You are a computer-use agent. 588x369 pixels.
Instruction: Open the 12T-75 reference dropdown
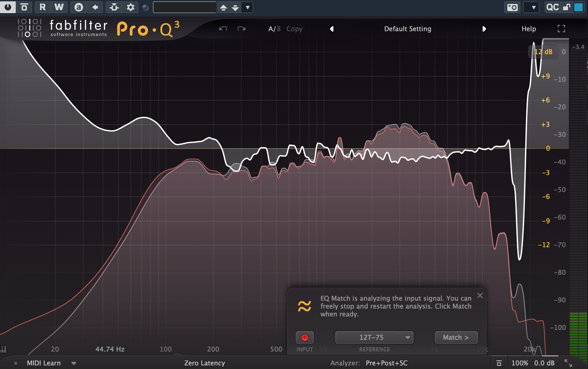374,337
